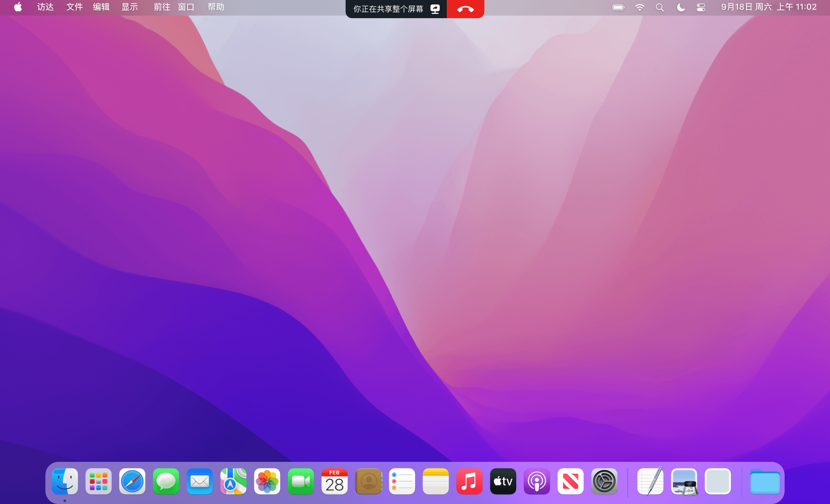Launch the Messages app in Dock
Image resolution: width=830 pixels, height=504 pixels.
point(166,481)
